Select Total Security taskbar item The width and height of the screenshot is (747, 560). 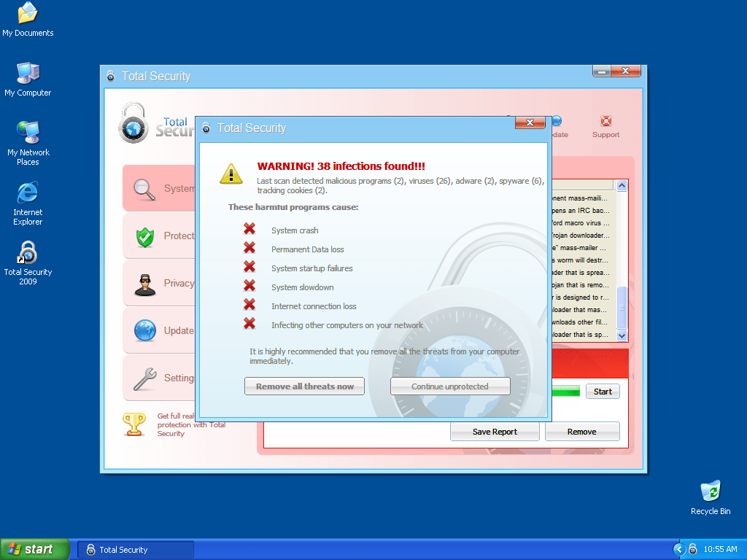click(x=136, y=550)
